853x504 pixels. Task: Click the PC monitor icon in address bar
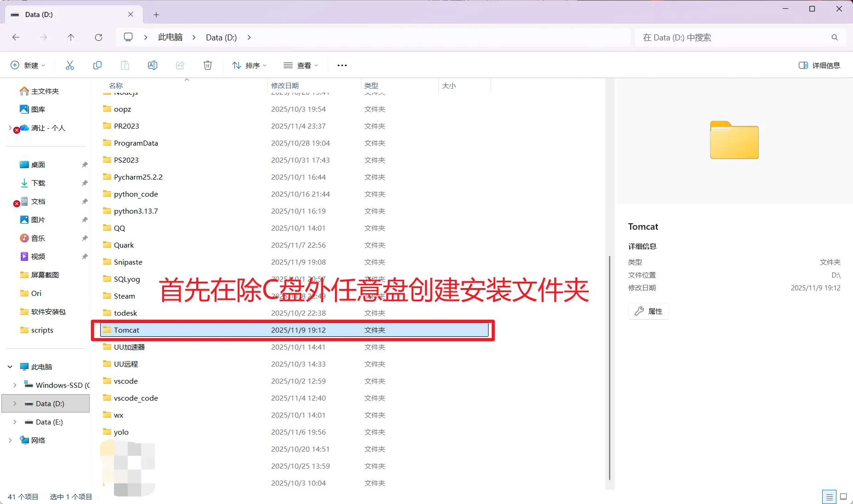pyautogui.click(x=128, y=37)
